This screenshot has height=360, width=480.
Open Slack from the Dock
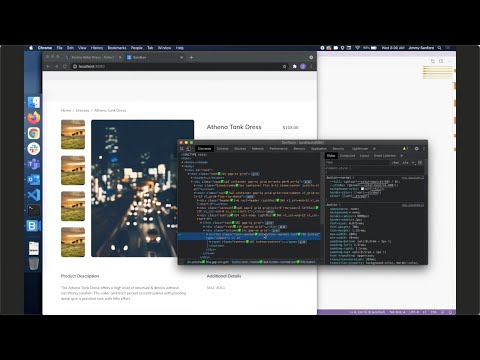pyautogui.click(x=34, y=149)
